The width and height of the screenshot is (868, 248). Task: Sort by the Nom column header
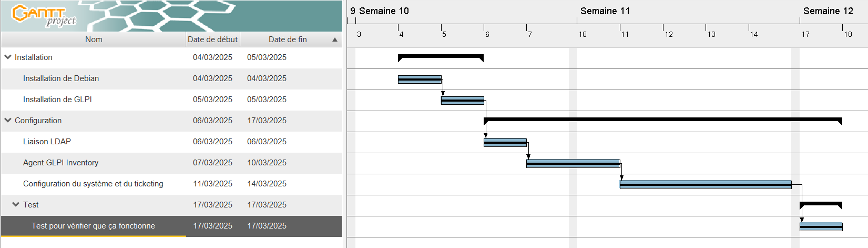coord(94,39)
